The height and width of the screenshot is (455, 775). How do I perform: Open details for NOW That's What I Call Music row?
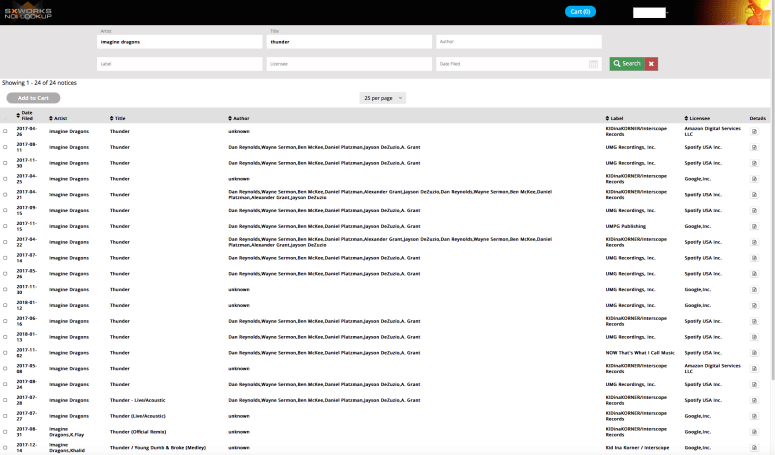(x=754, y=352)
